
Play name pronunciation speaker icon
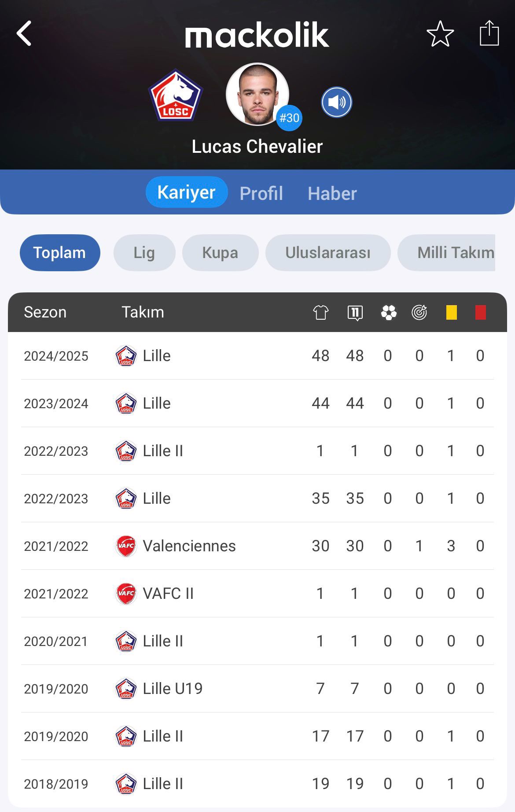click(x=337, y=102)
